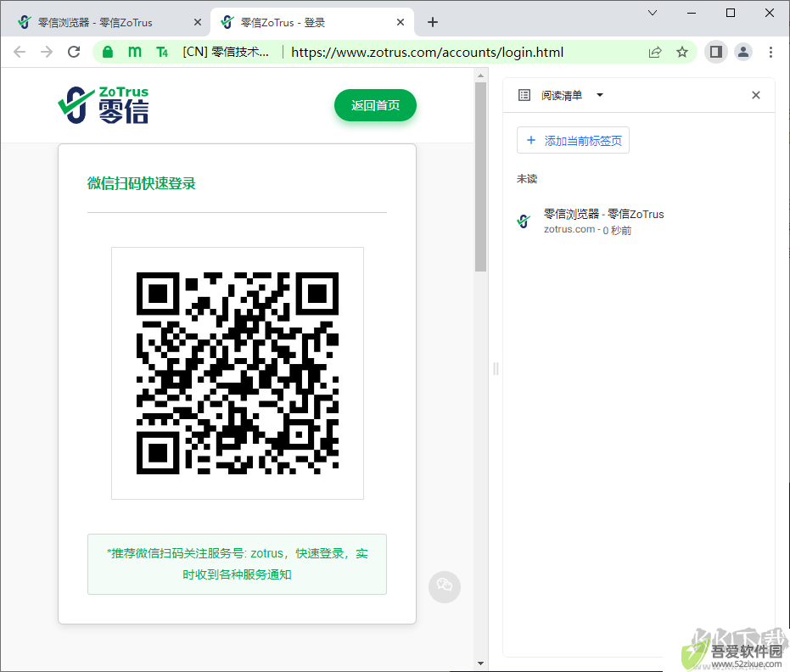
Task: Expand the 阅读清单 dropdown
Action: coord(600,95)
